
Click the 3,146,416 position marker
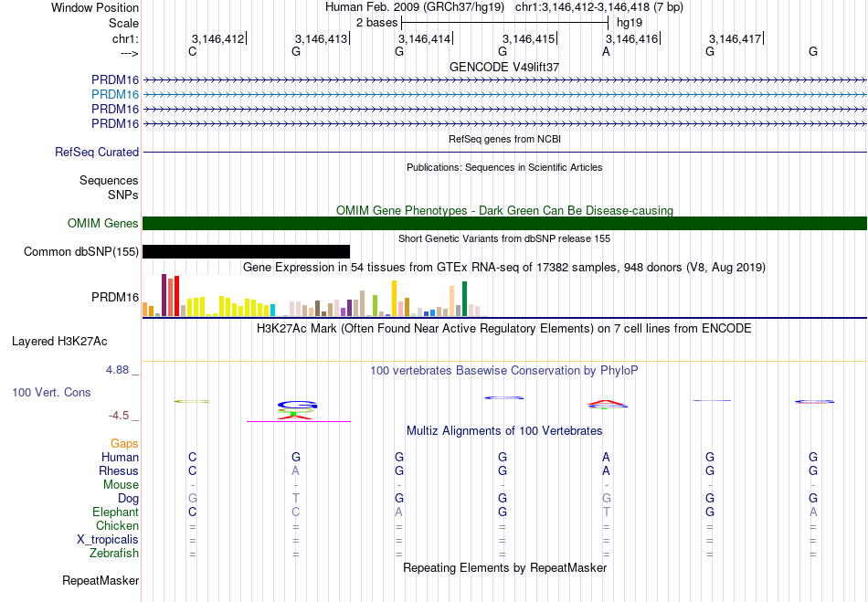(631, 39)
